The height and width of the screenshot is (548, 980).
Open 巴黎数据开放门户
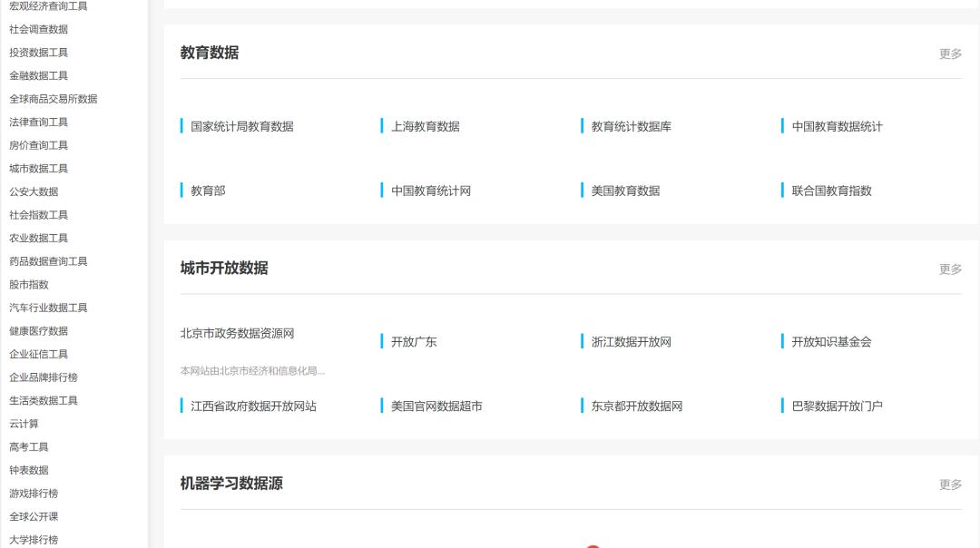point(836,406)
